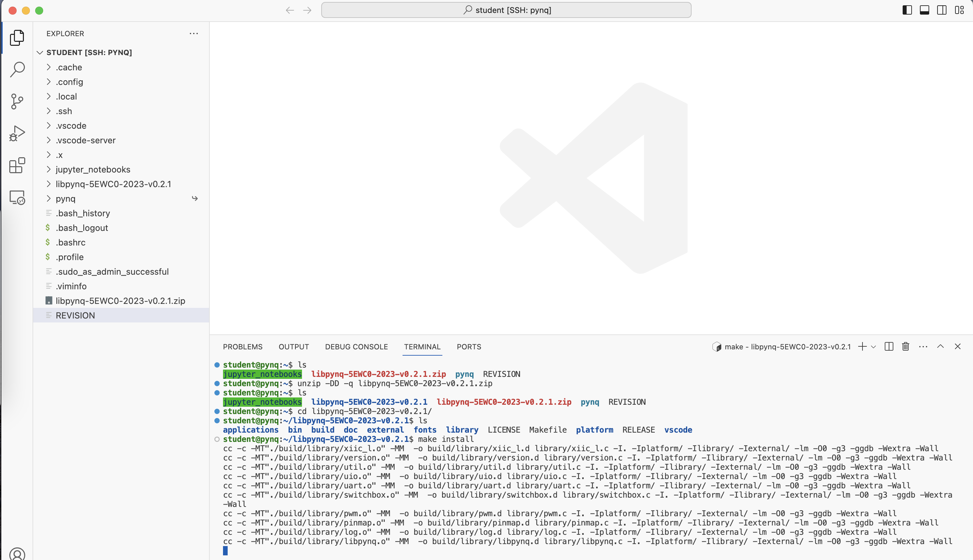Switch to the OUTPUT tab

tap(294, 347)
